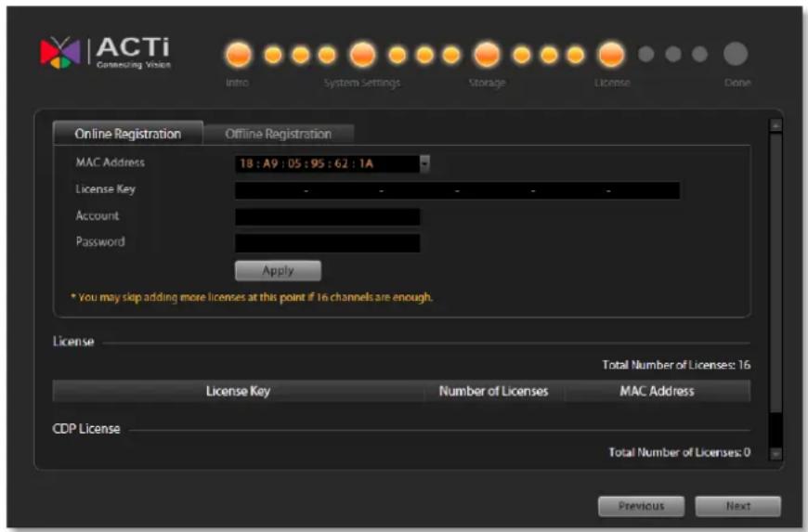Focus the Password input field

click(x=327, y=243)
